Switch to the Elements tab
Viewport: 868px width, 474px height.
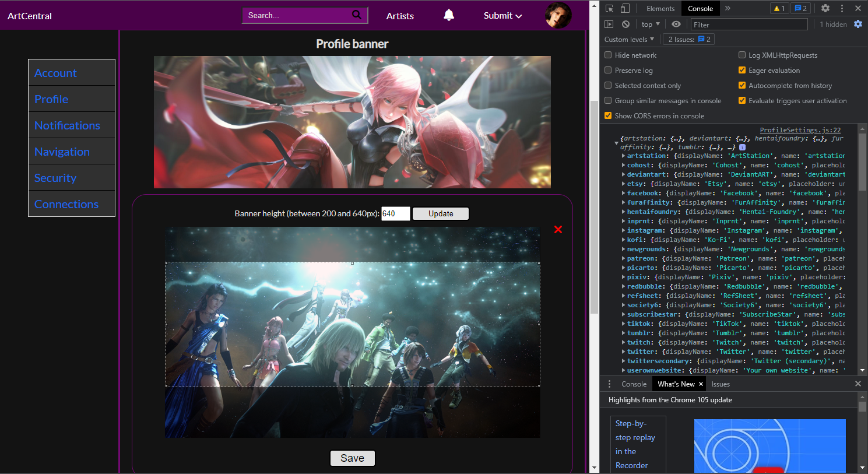[x=660, y=9]
